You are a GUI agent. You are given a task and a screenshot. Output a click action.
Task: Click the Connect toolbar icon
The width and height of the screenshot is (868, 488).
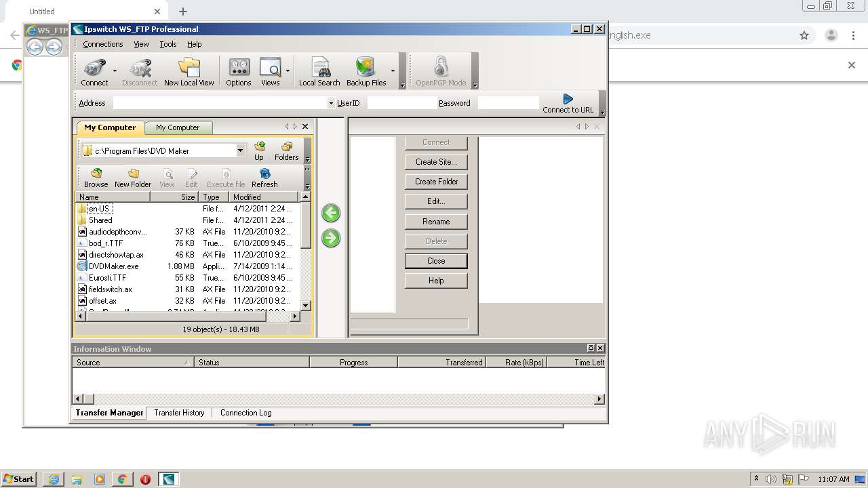(94, 71)
